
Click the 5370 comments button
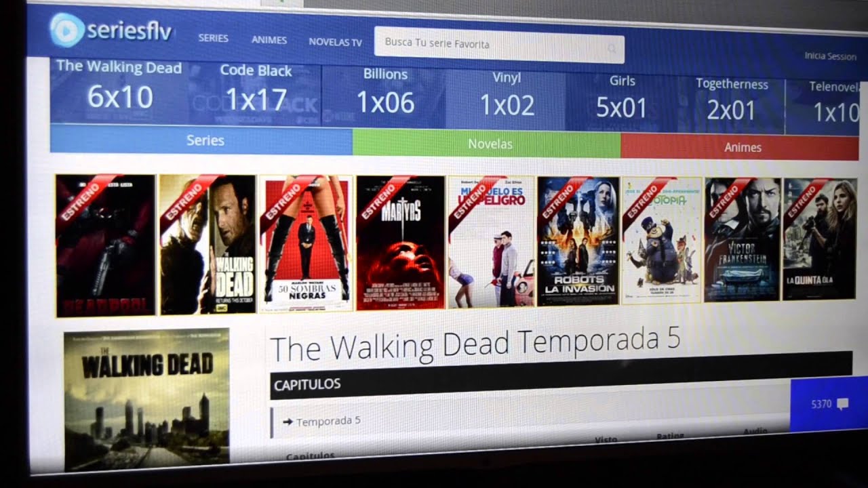[829, 404]
